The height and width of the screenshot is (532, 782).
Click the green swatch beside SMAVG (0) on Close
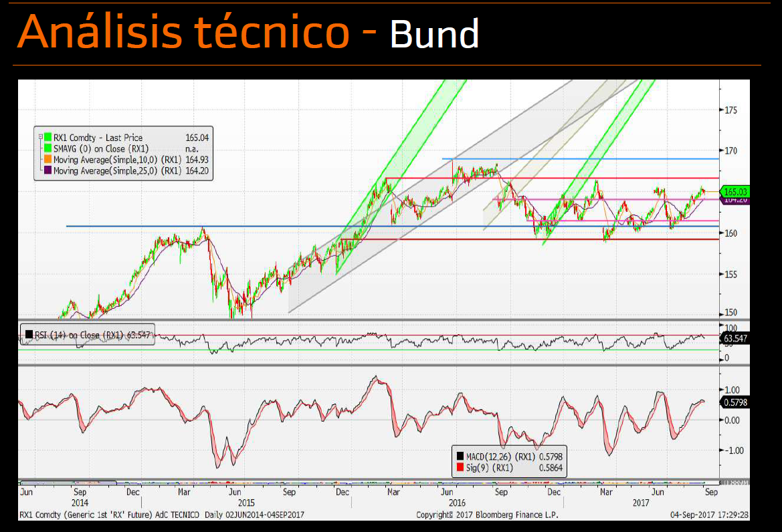(x=48, y=148)
